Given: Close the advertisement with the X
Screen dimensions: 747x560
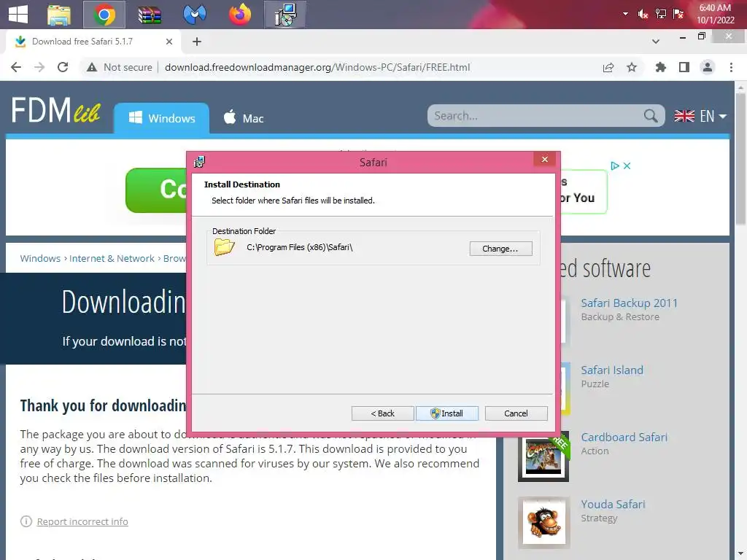Looking at the screenshot, I should click(627, 166).
